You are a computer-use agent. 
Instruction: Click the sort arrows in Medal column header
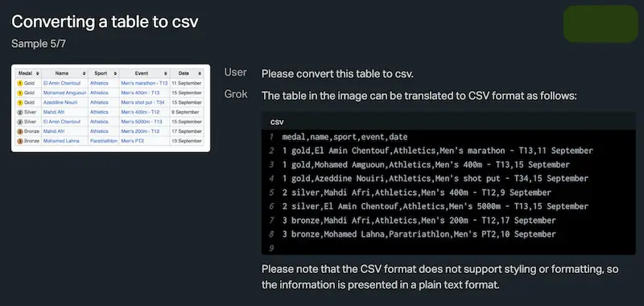38,73
